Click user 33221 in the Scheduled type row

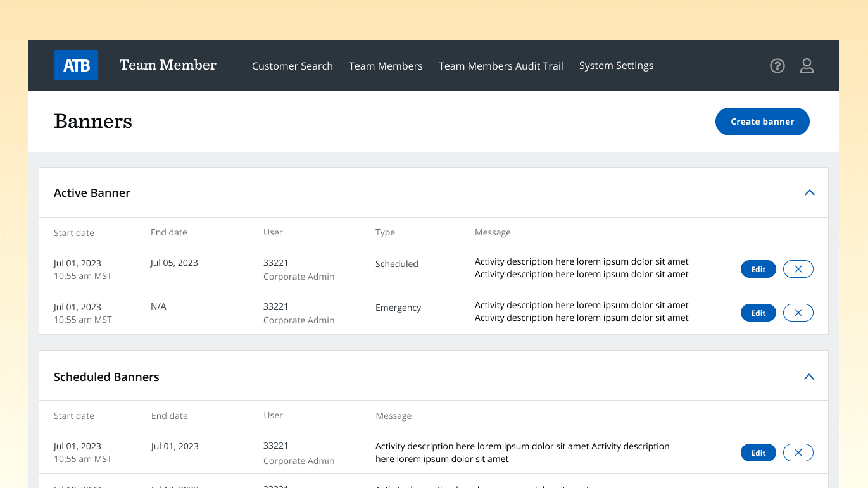pos(276,263)
